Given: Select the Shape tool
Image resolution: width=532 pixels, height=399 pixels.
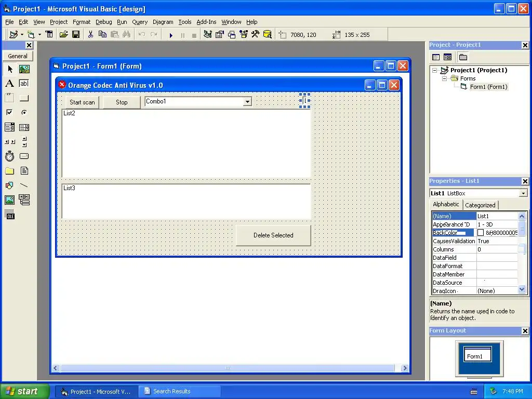Looking at the screenshot, I should [10, 185].
